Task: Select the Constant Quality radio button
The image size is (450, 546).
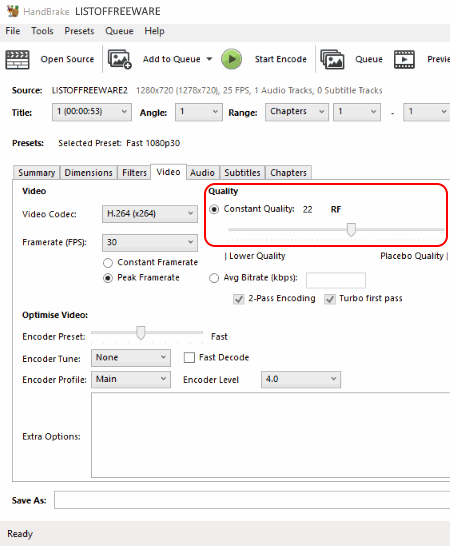Action: click(x=214, y=209)
